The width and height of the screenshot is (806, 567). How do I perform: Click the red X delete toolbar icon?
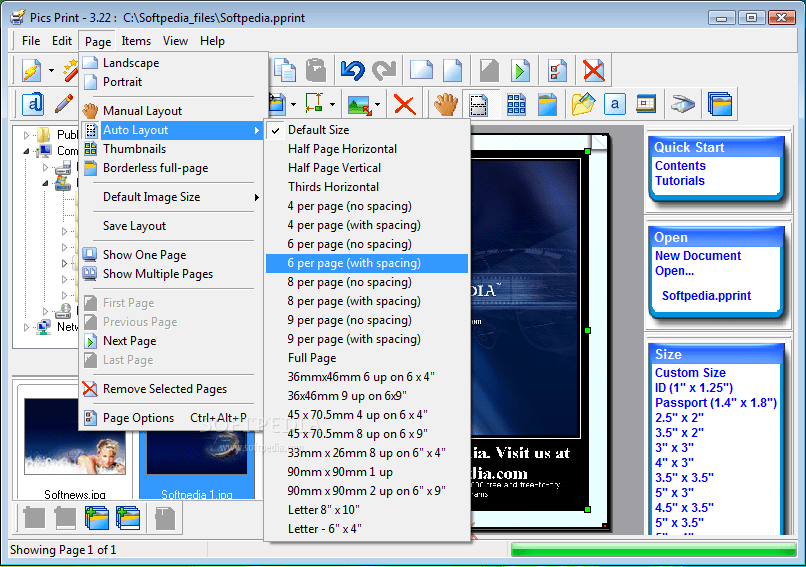coord(404,104)
